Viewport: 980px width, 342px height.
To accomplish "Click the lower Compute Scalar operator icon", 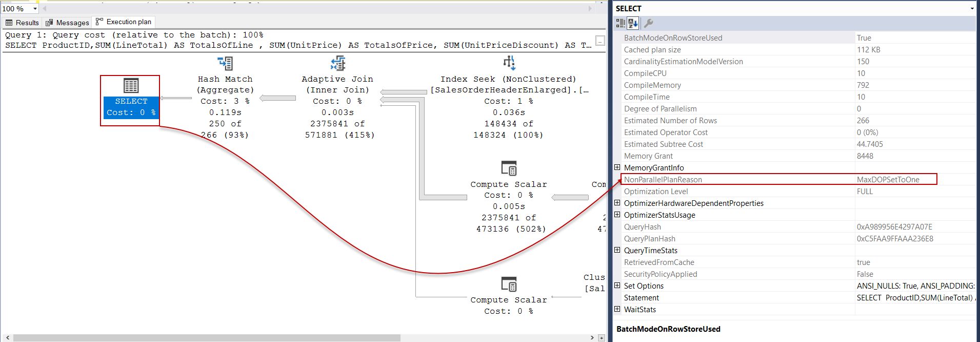I will click(509, 284).
